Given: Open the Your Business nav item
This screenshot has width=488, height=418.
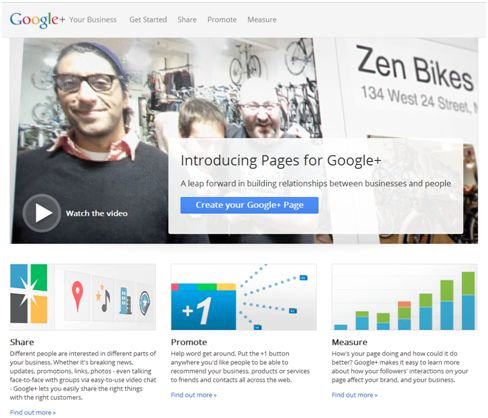Looking at the screenshot, I should click(x=93, y=20).
